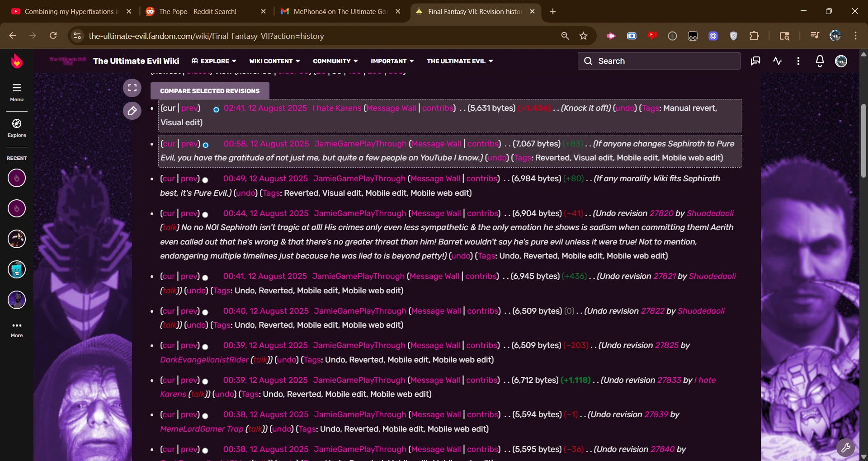Image resolution: width=868 pixels, height=461 pixels.
Task: Bookmark this page with star icon
Action: pyautogui.click(x=584, y=36)
